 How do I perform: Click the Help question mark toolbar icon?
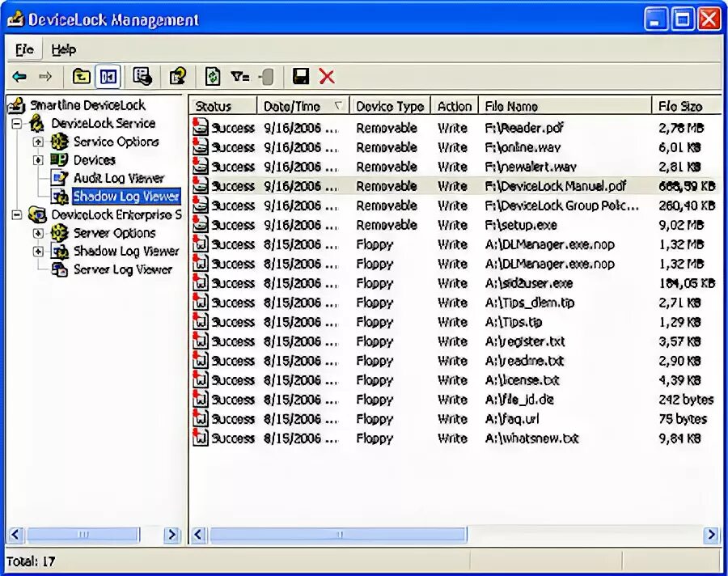click(178, 76)
